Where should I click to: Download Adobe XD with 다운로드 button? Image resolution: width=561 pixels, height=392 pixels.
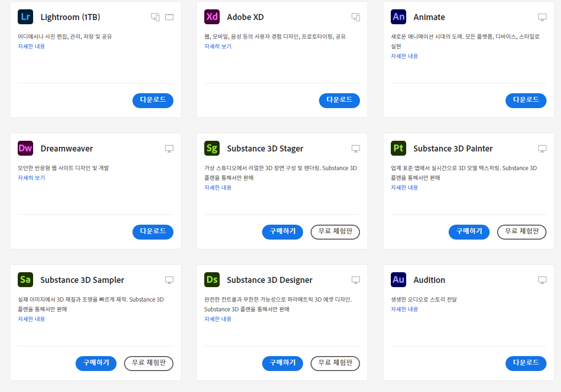pos(339,100)
